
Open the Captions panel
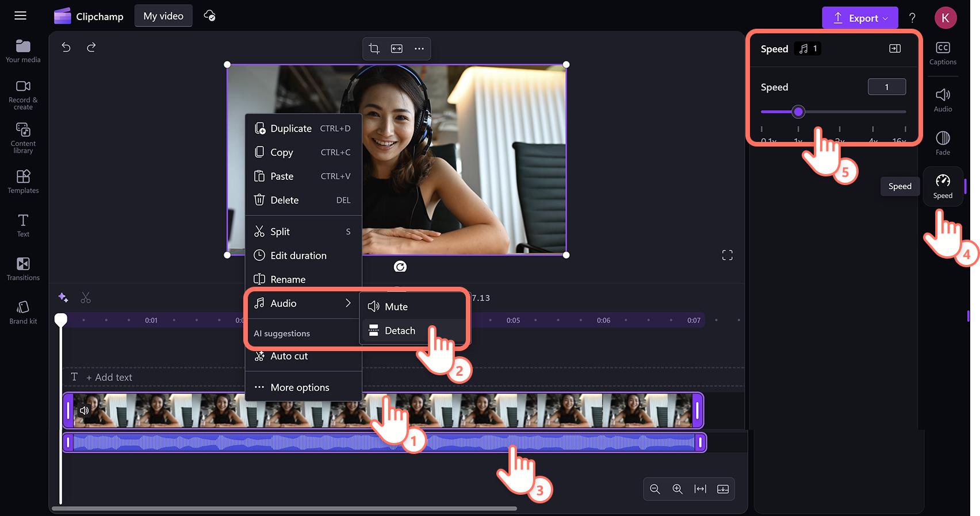click(x=943, y=53)
